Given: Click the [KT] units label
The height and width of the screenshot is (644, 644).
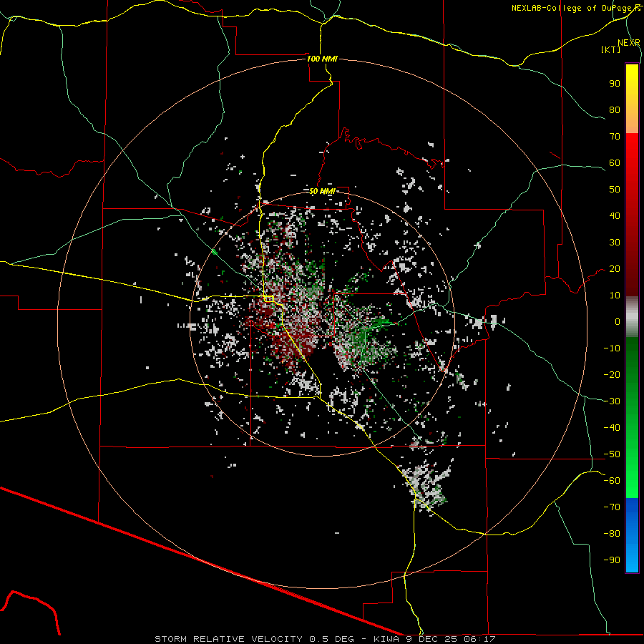Looking at the screenshot, I should [x=610, y=49].
